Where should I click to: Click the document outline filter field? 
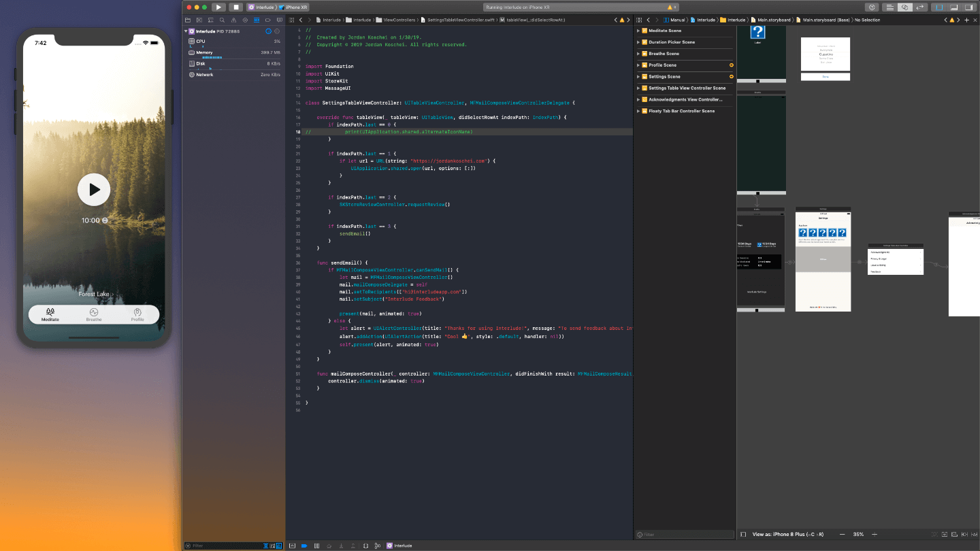[x=684, y=535]
